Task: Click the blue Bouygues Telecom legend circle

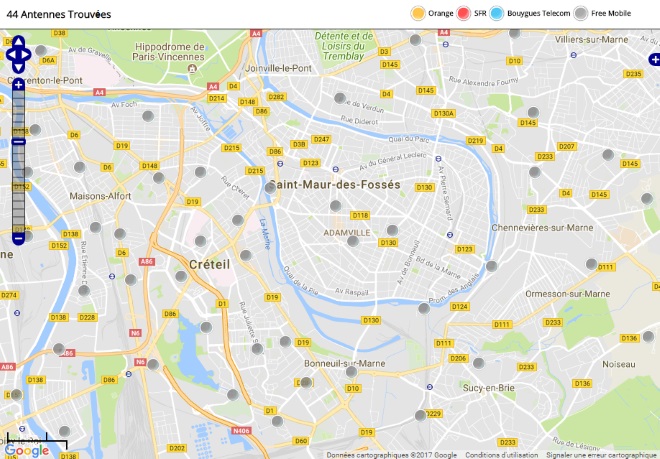Action: [x=497, y=13]
